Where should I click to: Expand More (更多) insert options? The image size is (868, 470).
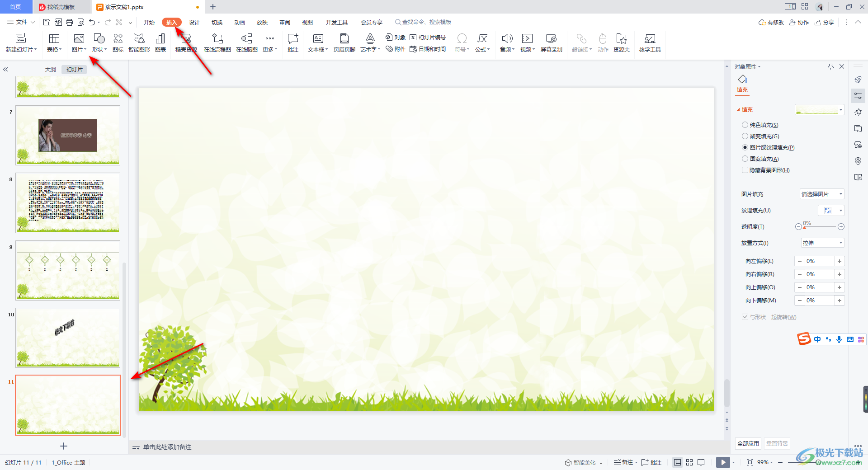270,43
